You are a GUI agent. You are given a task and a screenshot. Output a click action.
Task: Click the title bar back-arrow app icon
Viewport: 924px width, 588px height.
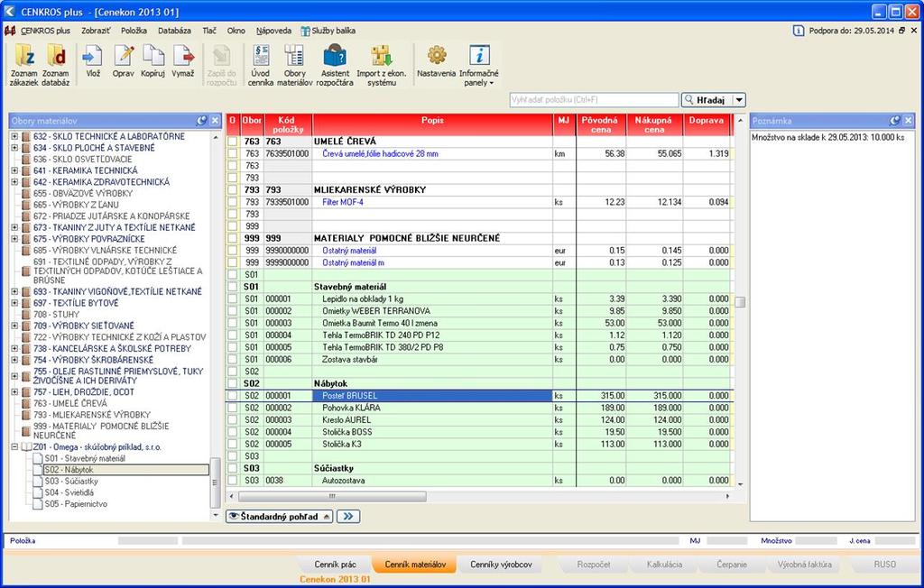[x=9, y=11]
